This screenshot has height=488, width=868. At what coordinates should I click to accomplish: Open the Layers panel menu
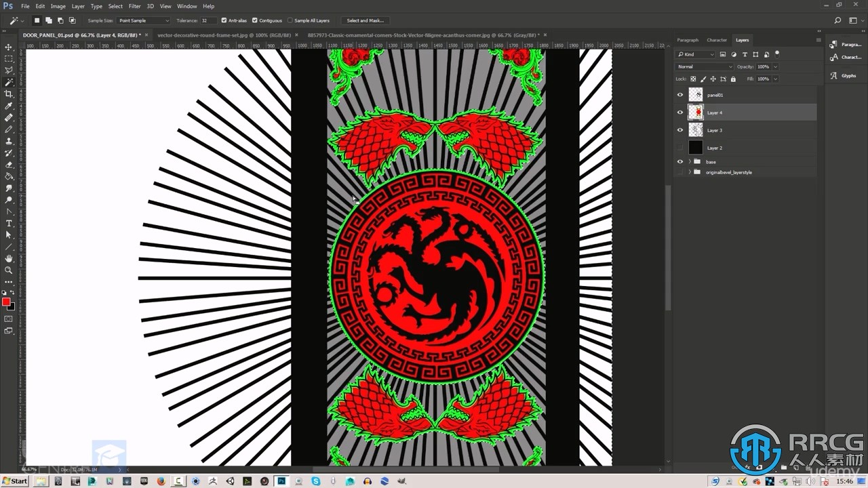click(x=818, y=40)
